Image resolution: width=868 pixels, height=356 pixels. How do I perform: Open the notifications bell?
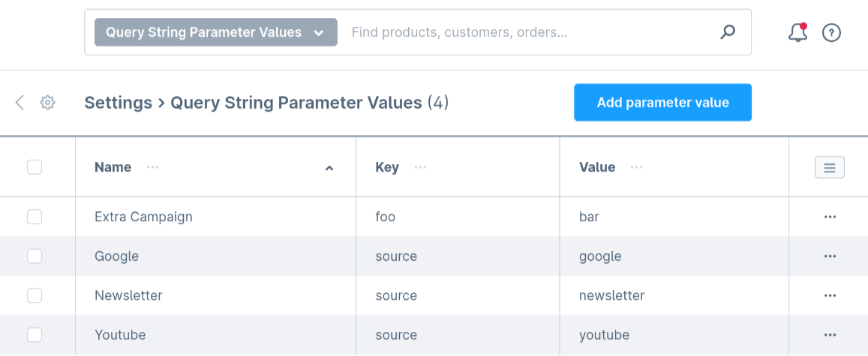(797, 32)
